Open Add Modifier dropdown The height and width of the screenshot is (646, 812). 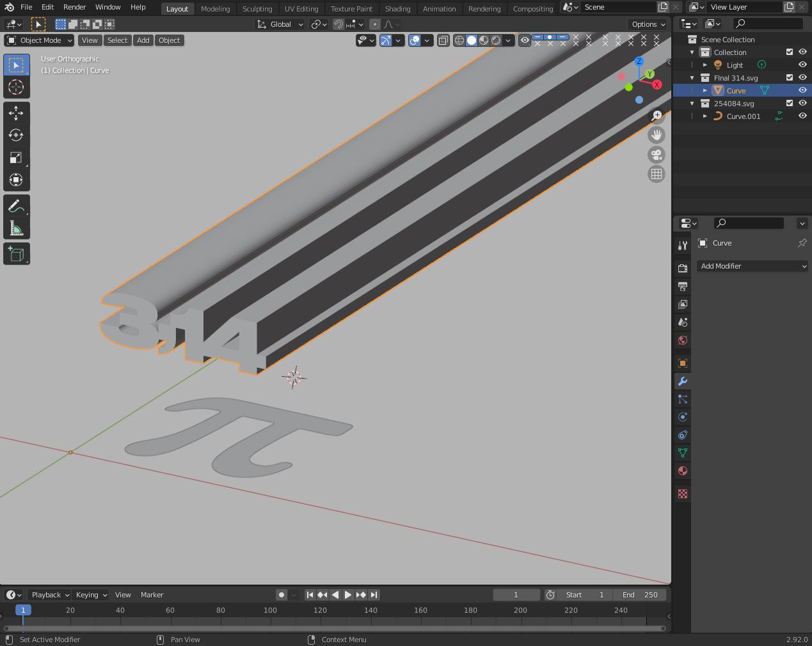tap(752, 266)
